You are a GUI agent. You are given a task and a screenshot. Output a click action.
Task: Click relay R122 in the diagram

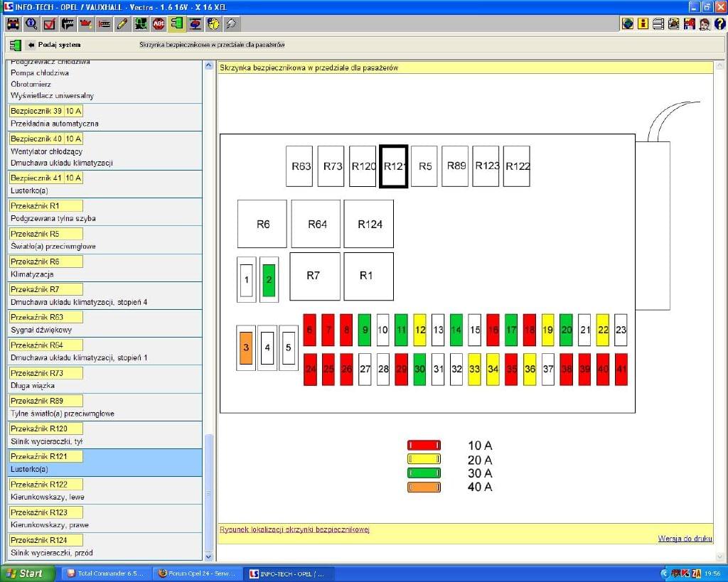pyautogui.click(x=517, y=166)
